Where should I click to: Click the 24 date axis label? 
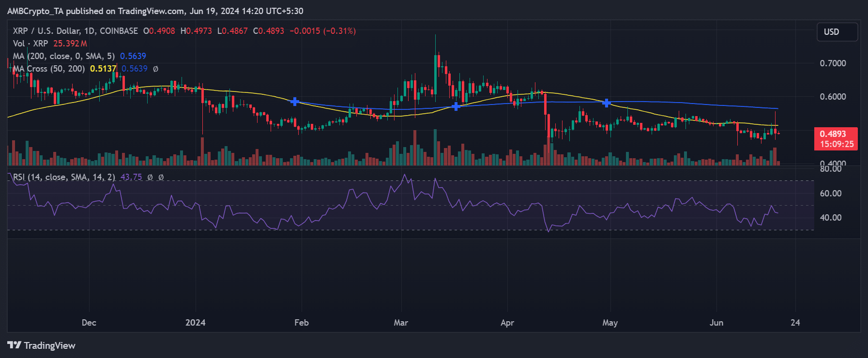pos(795,323)
